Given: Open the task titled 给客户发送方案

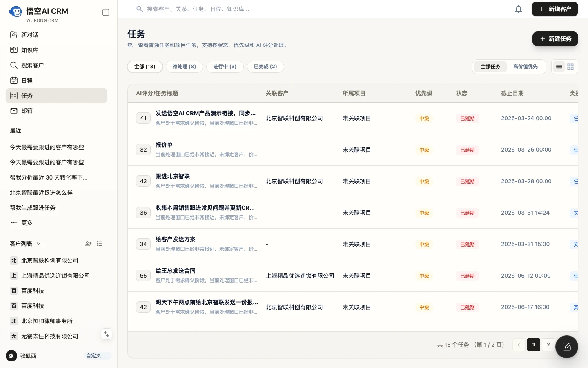Looking at the screenshot, I should click(176, 239).
